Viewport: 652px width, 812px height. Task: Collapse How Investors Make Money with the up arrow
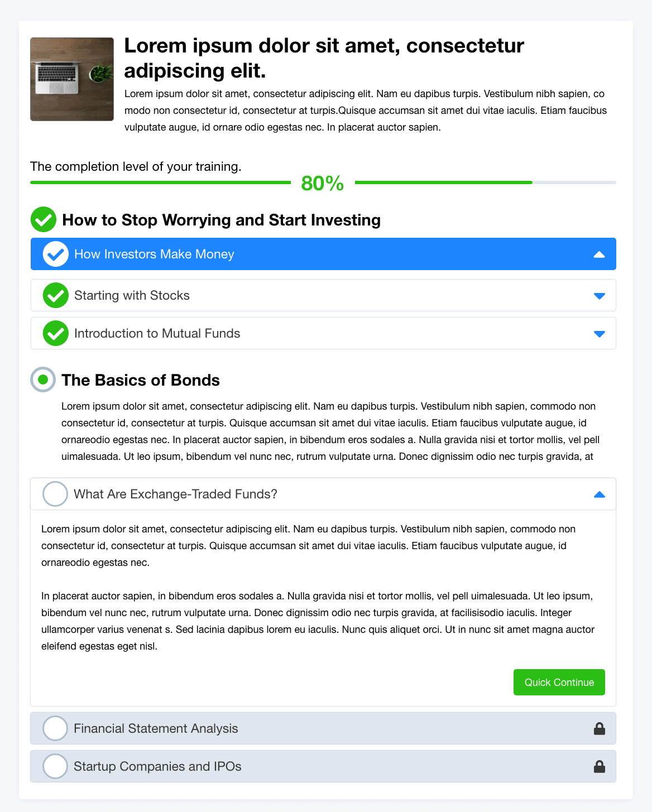pyautogui.click(x=599, y=254)
